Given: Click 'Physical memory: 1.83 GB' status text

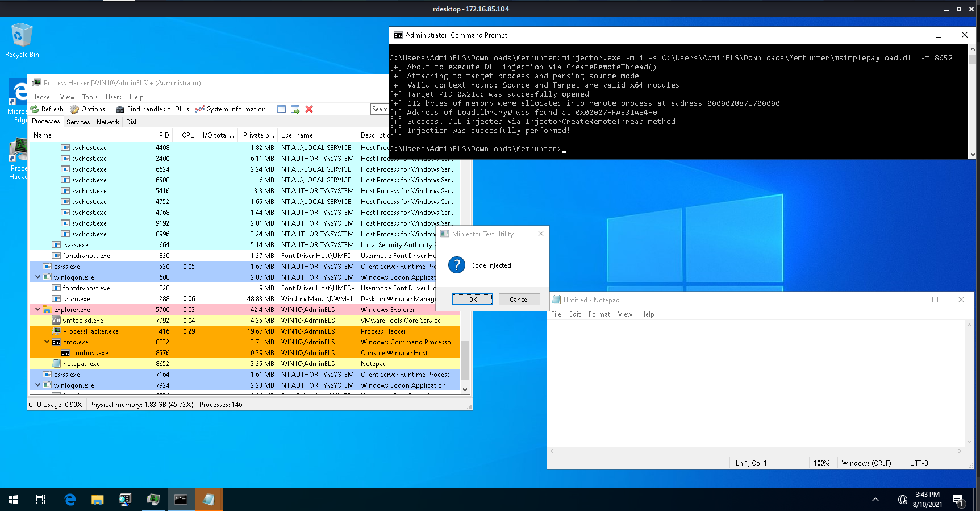Looking at the screenshot, I should (141, 405).
